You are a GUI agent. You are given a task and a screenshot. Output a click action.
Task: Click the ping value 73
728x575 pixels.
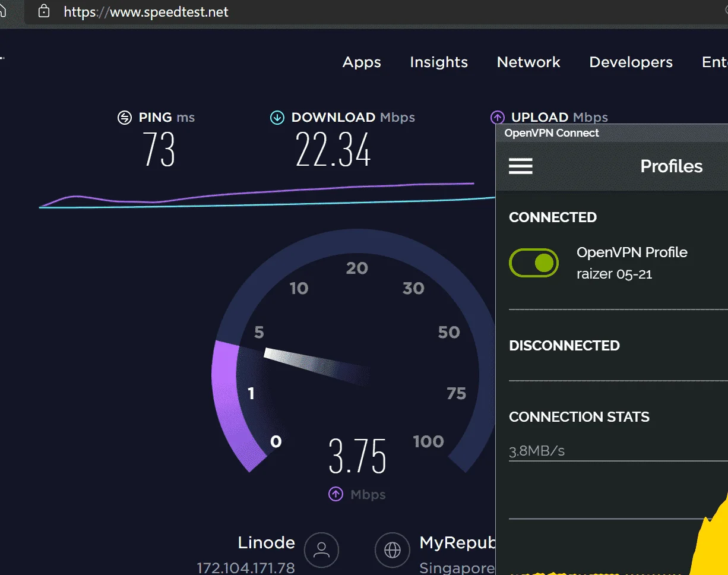click(x=159, y=149)
